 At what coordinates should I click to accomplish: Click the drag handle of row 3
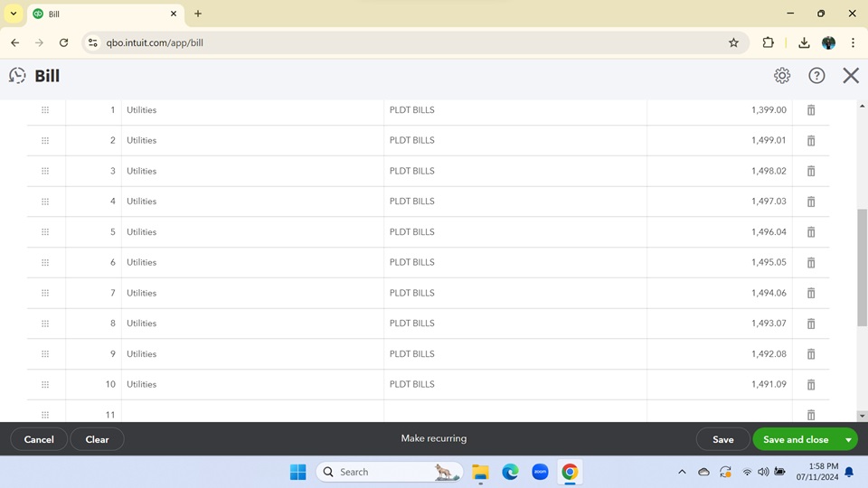tap(45, 171)
